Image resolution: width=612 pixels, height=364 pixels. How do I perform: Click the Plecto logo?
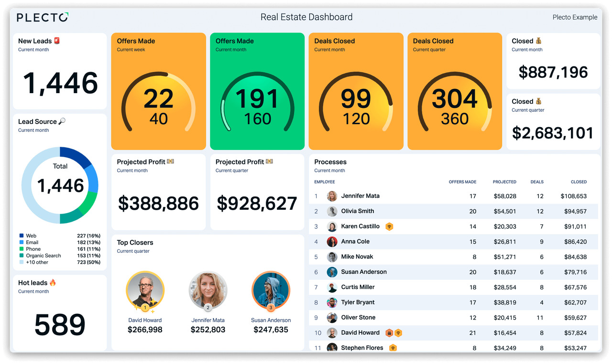tap(43, 17)
